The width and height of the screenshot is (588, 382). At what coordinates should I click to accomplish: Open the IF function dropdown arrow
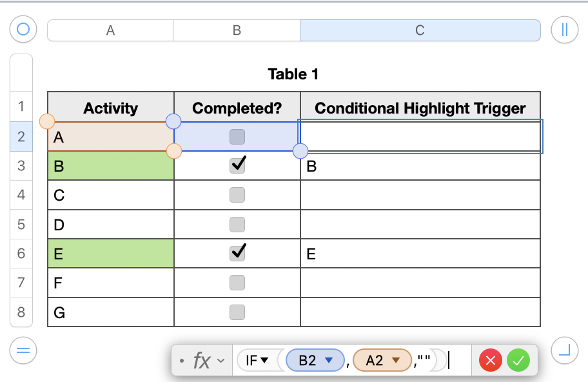264,360
